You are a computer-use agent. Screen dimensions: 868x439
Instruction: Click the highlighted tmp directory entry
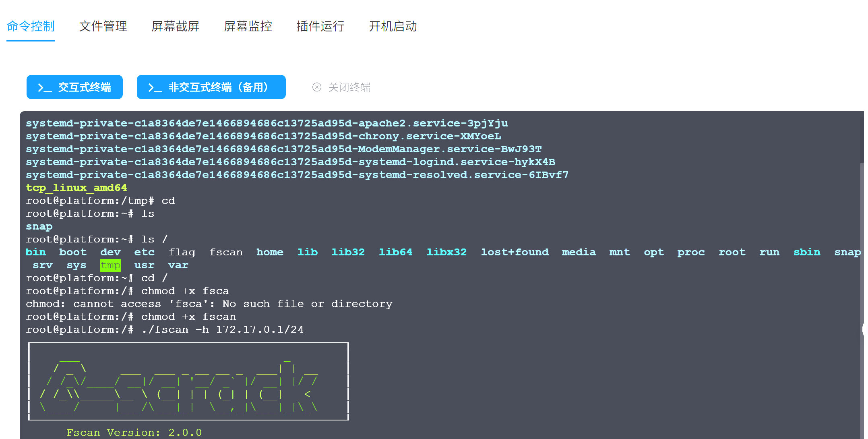pyautogui.click(x=110, y=265)
